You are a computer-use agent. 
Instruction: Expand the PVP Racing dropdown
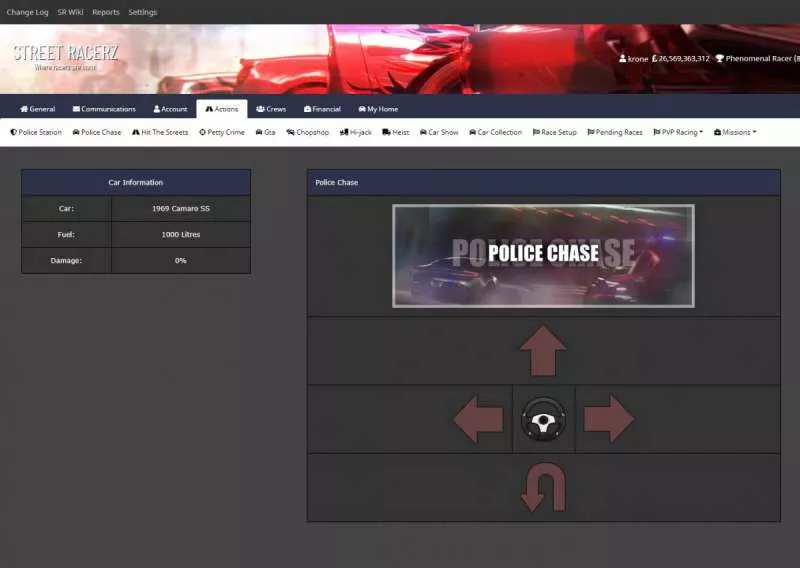pos(678,132)
